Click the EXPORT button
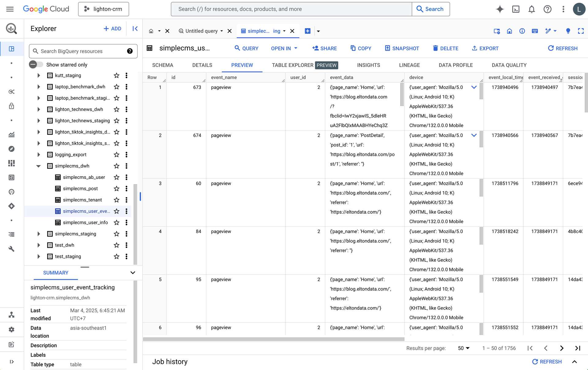This screenshot has height=370, width=588. point(485,48)
